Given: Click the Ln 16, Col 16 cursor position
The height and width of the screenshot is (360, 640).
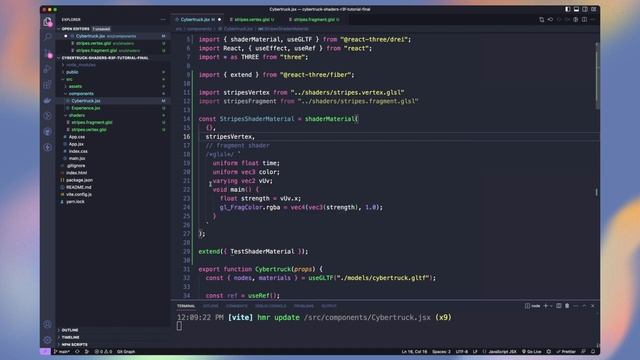Looking at the screenshot, I should [414, 351].
